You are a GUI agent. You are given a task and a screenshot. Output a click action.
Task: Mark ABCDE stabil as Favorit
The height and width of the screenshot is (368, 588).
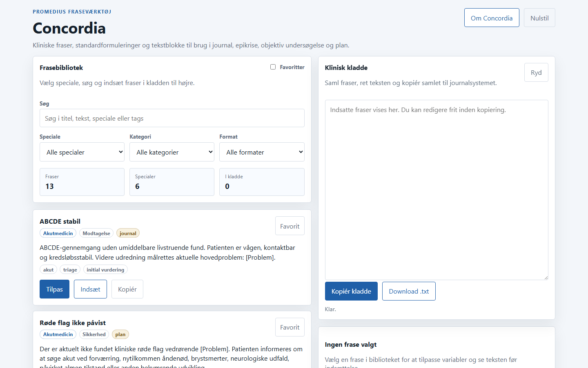[290, 226]
